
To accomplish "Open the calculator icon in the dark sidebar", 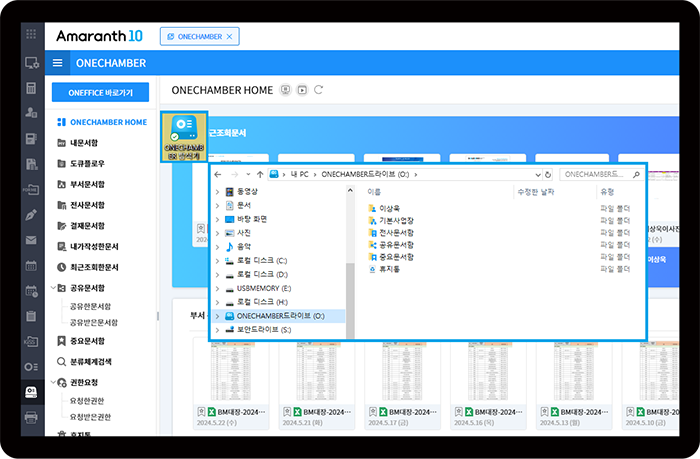I will click(x=31, y=88).
